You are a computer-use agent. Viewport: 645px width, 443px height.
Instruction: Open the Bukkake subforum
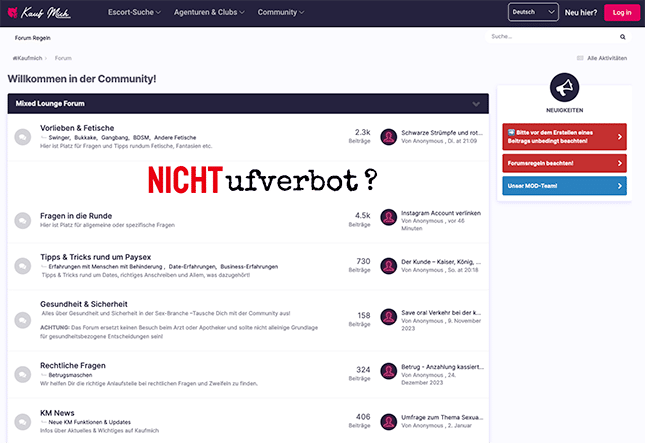tap(86, 138)
